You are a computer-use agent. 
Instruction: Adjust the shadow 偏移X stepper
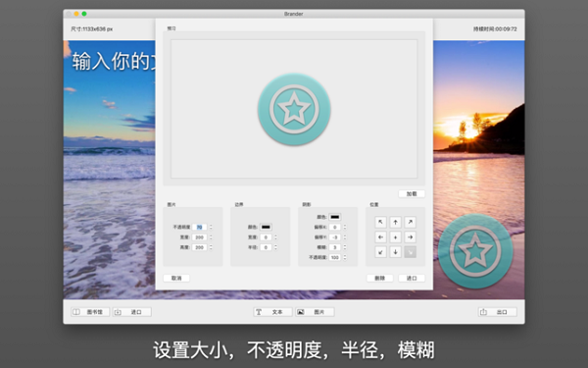click(x=345, y=227)
